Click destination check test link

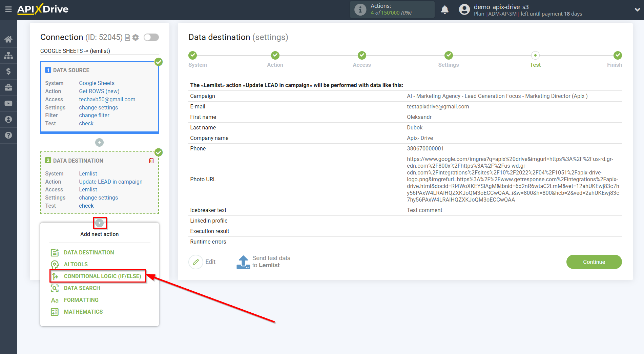click(86, 206)
